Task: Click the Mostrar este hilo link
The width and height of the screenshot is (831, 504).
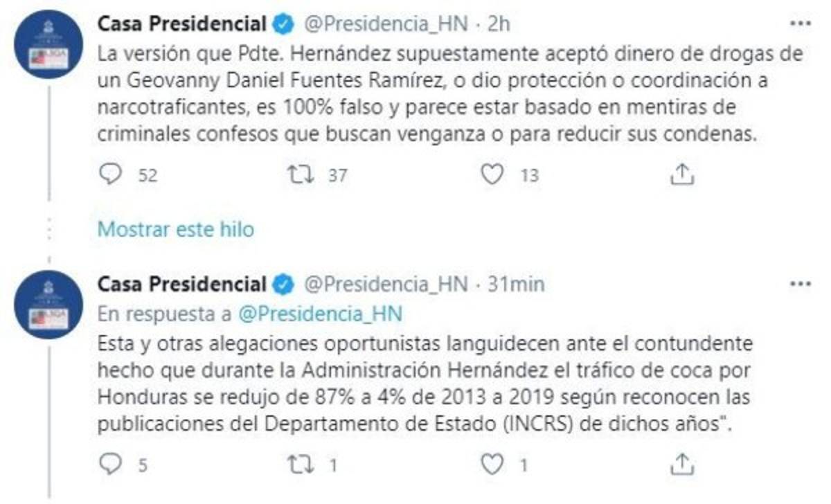Action: coord(176,228)
